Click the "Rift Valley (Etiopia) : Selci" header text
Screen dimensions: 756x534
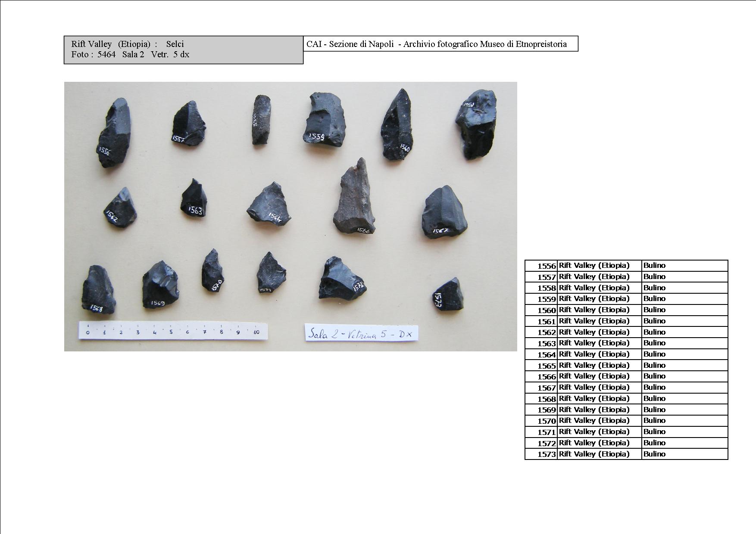click(128, 44)
